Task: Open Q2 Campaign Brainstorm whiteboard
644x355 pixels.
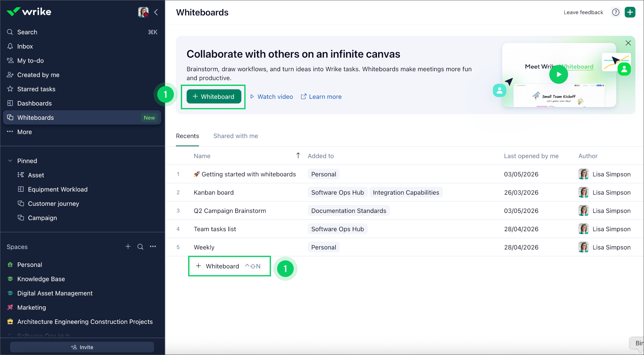Action: 230,211
